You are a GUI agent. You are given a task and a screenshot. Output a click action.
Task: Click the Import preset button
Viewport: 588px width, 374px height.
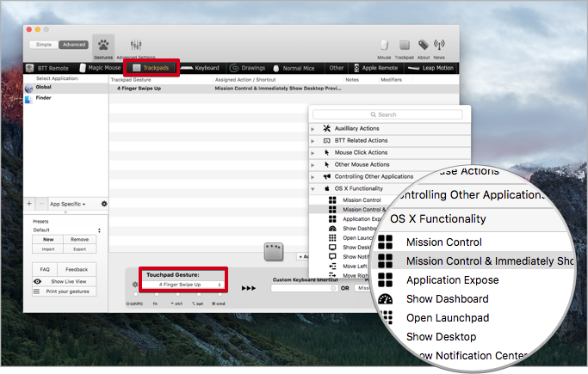coord(48,249)
